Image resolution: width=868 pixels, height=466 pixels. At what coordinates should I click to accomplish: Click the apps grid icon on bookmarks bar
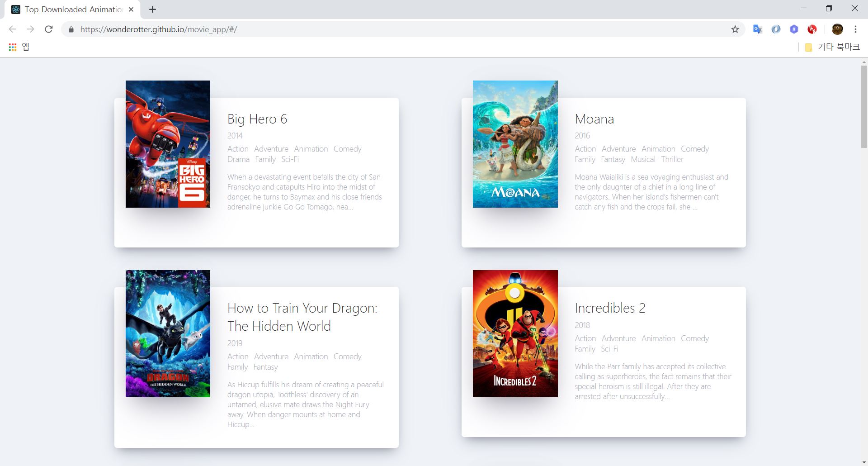[x=12, y=47]
